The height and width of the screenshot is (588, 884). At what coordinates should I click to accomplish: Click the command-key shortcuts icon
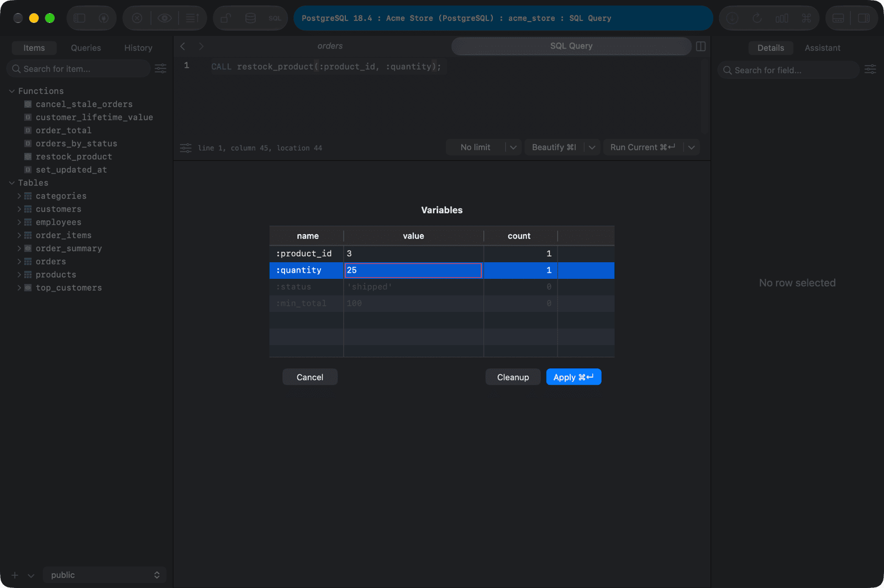(807, 18)
